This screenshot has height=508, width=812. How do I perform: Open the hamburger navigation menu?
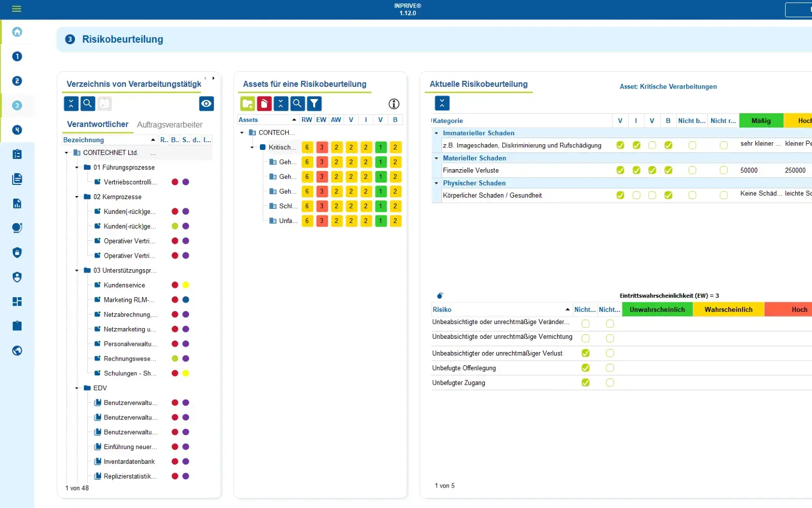(17, 9)
